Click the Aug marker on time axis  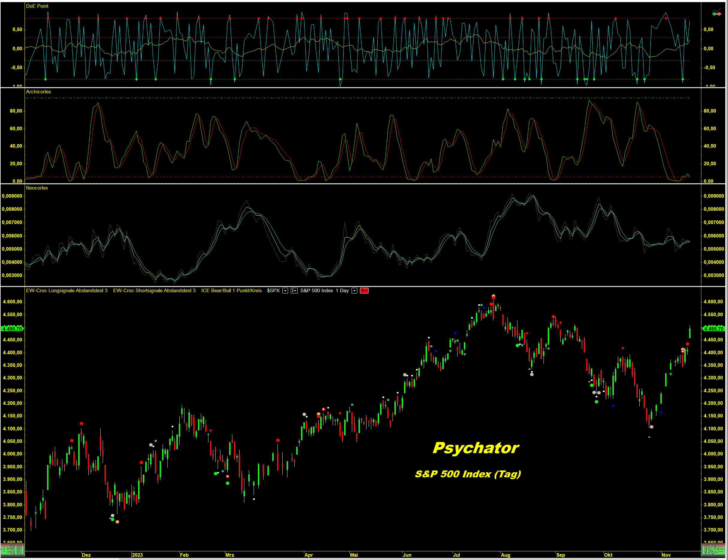coord(505,555)
